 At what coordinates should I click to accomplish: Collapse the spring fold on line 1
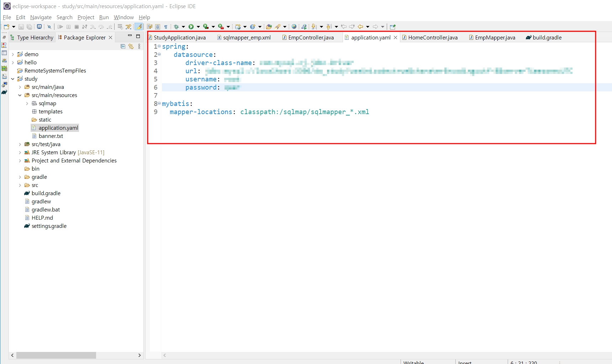point(159,46)
